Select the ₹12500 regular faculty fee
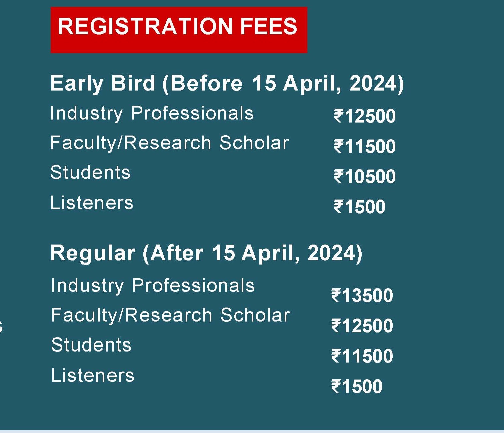Image resolution: width=504 pixels, height=433 pixels. tap(362, 326)
